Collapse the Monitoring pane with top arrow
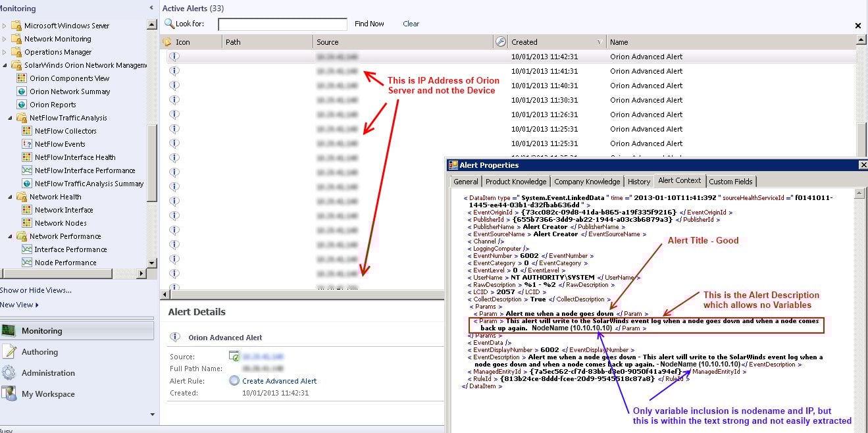Screen dimensions: 868x433 pos(151,8)
